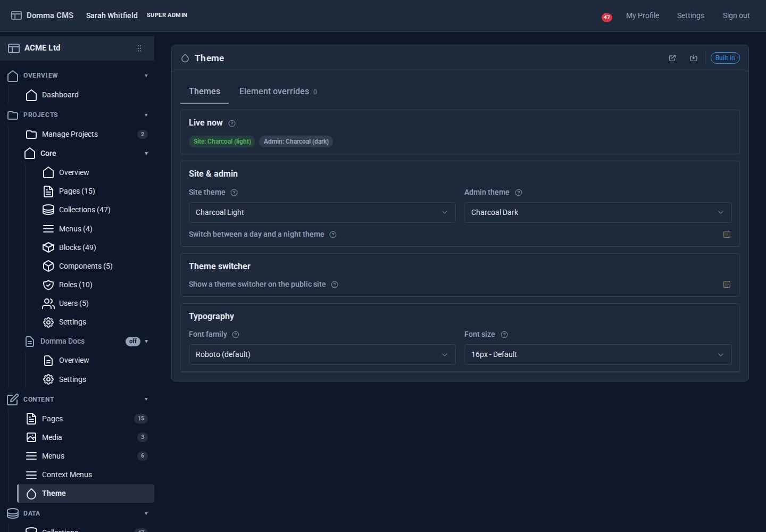Image resolution: width=766 pixels, height=532 pixels.
Task: Click the Collections (47) database icon
Action: tap(48, 210)
